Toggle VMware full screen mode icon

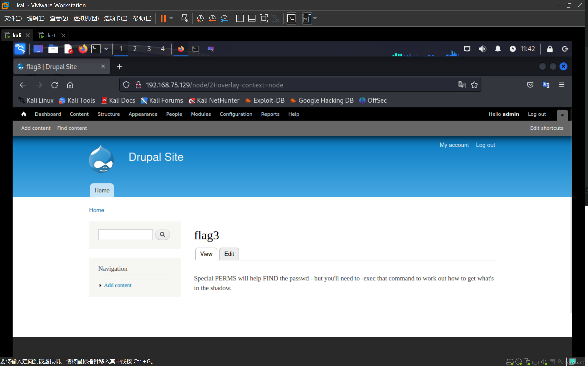point(263,18)
